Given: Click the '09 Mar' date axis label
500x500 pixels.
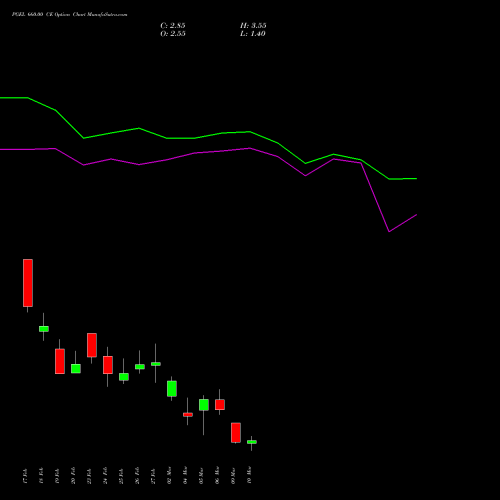Looking at the screenshot, I should point(233,475).
